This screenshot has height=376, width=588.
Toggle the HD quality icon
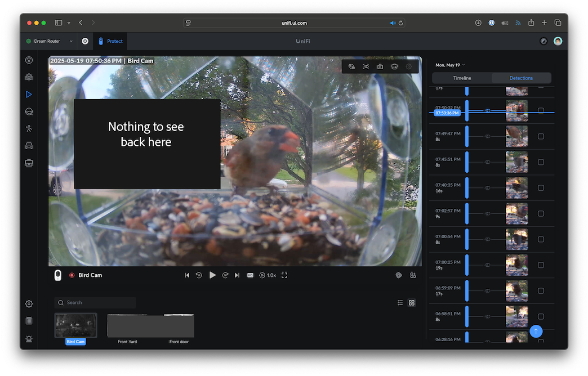pyautogui.click(x=250, y=275)
